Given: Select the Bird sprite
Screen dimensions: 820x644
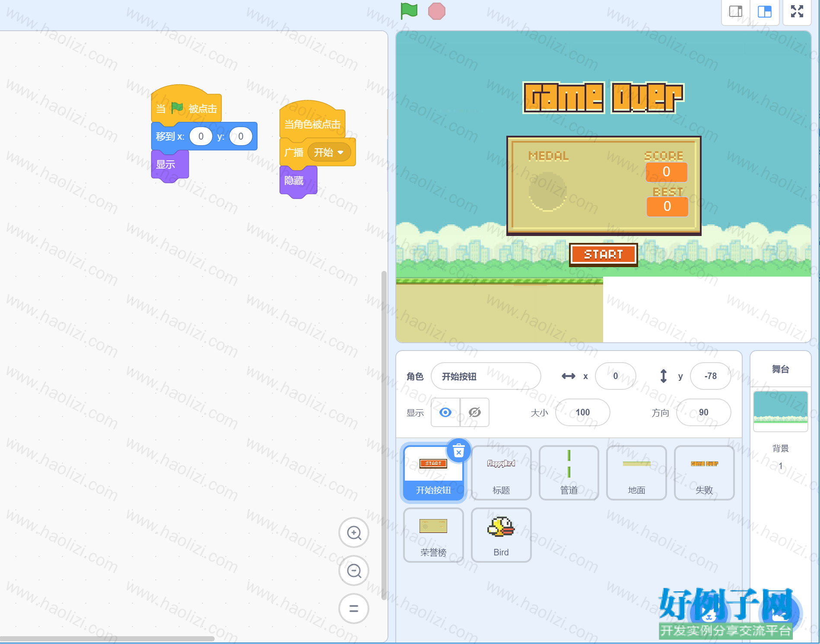Looking at the screenshot, I should pyautogui.click(x=501, y=535).
